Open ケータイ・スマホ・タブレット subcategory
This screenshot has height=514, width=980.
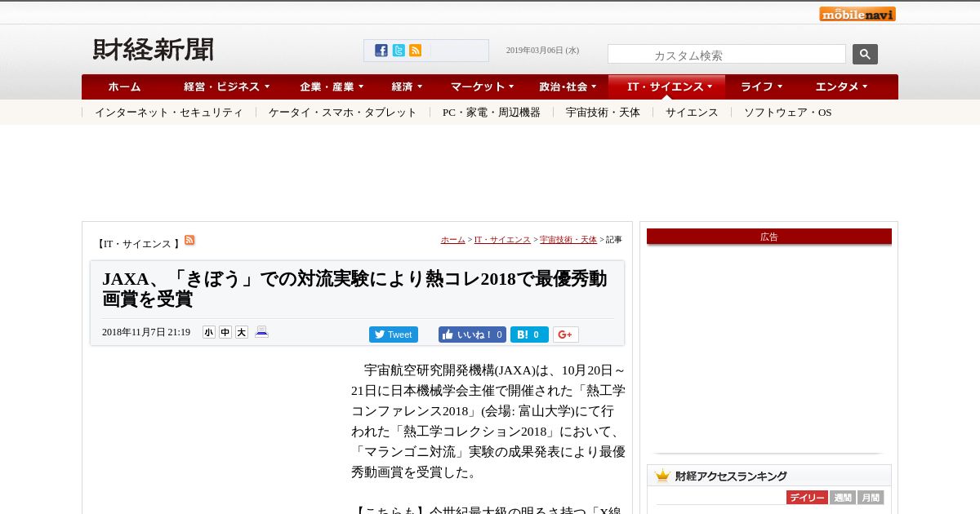pos(343,113)
